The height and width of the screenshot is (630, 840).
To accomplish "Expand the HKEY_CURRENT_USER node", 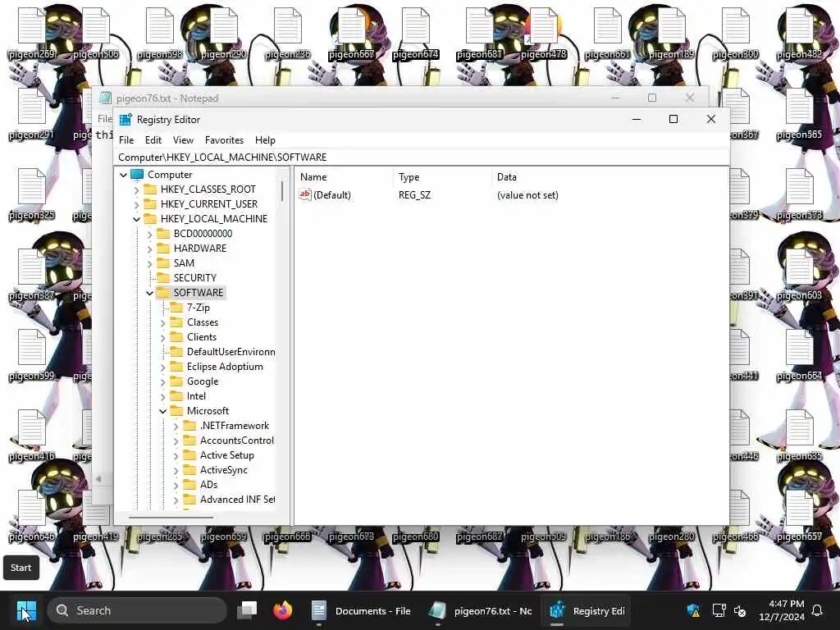I will coord(137,204).
